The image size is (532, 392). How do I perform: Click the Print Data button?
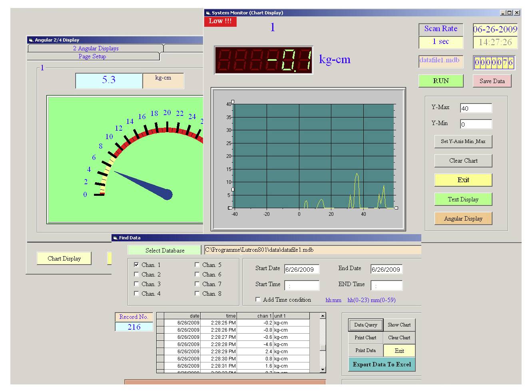click(366, 350)
